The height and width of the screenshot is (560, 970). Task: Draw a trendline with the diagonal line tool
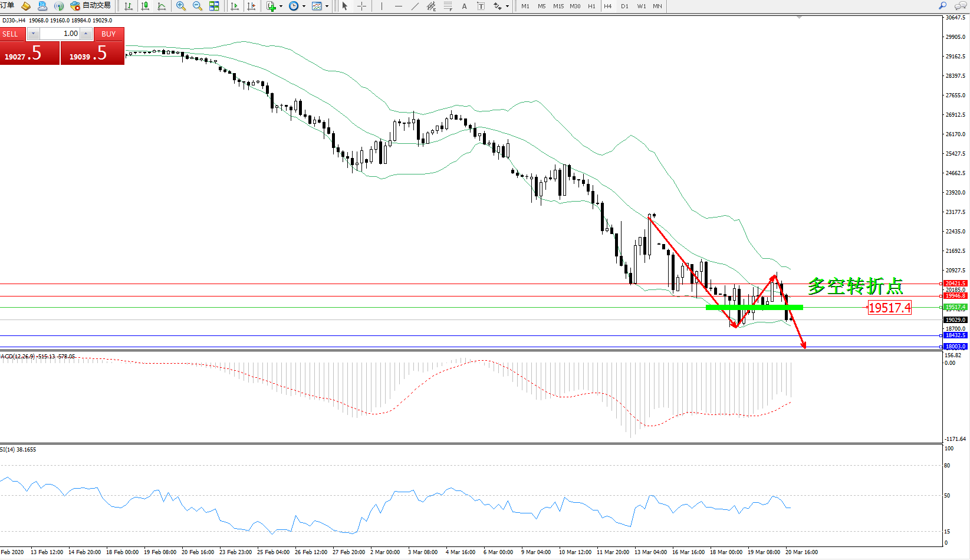point(415,6)
